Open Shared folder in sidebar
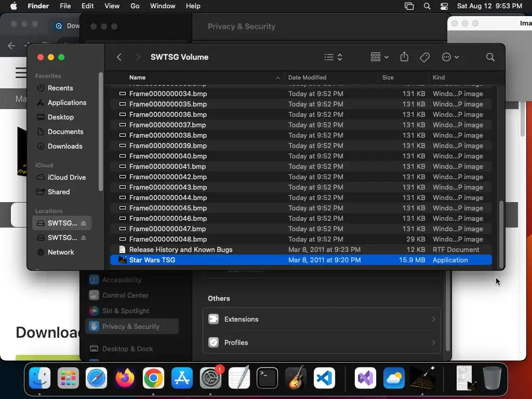Image resolution: width=532 pixels, height=399 pixels. 58,192
